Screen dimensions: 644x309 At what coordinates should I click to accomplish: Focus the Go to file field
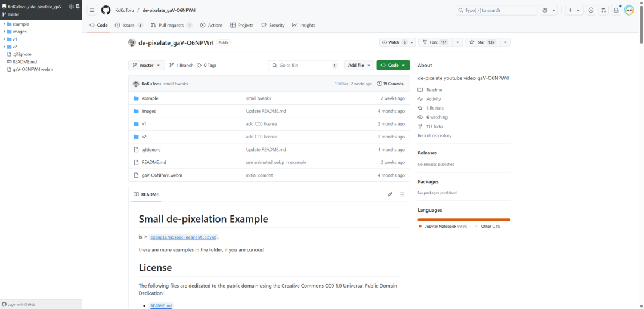pos(304,66)
